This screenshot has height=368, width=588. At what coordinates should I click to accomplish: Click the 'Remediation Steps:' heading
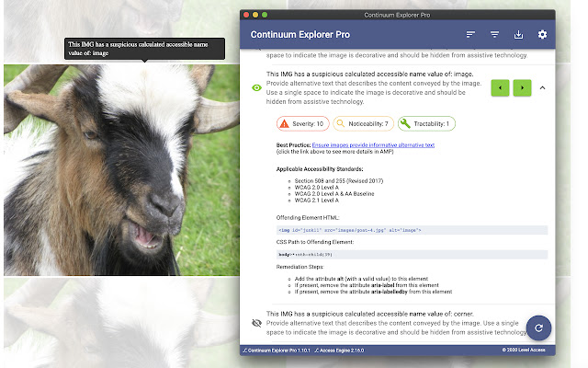[x=300, y=267]
